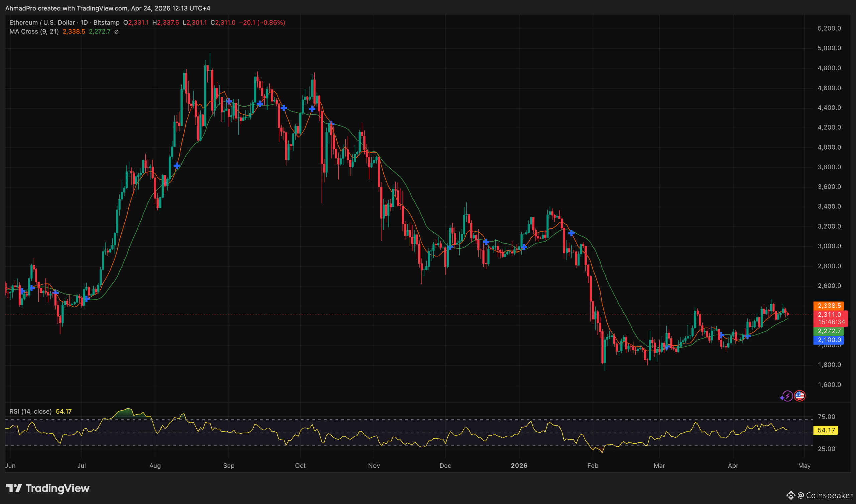Click the orange 2,338.5 MA price label
Image resolution: width=856 pixels, height=504 pixels.
click(829, 306)
